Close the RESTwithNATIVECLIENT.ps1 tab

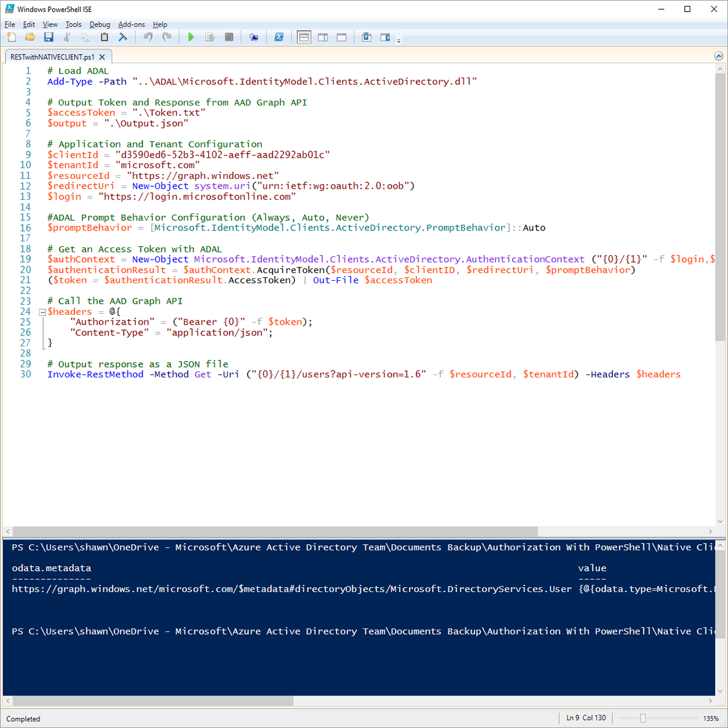point(102,57)
